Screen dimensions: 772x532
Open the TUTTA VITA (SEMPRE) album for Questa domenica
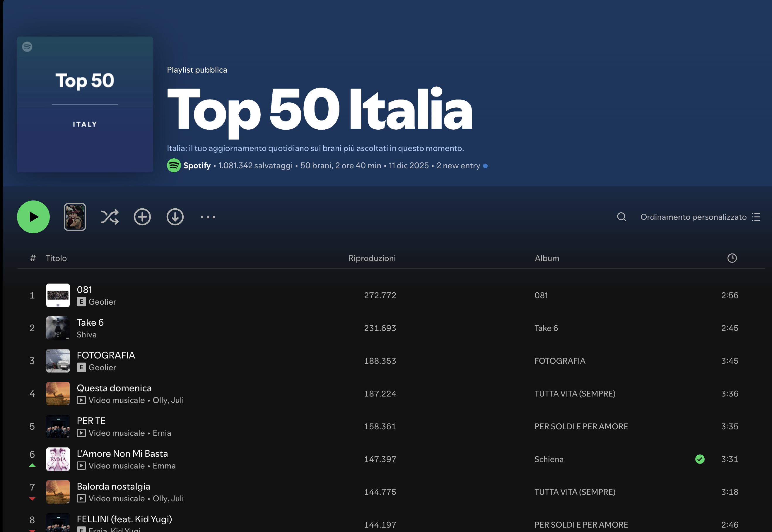pos(575,394)
